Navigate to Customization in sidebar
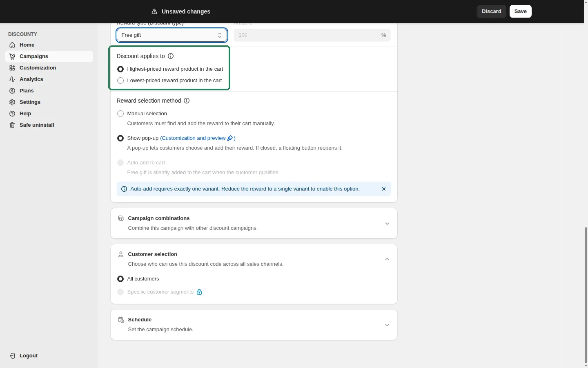 [x=49, y=68]
